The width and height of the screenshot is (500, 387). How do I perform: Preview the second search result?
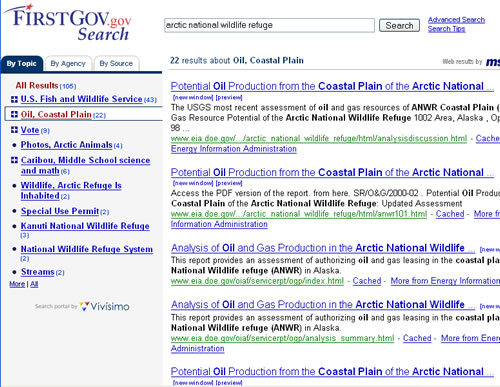(229, 183)
